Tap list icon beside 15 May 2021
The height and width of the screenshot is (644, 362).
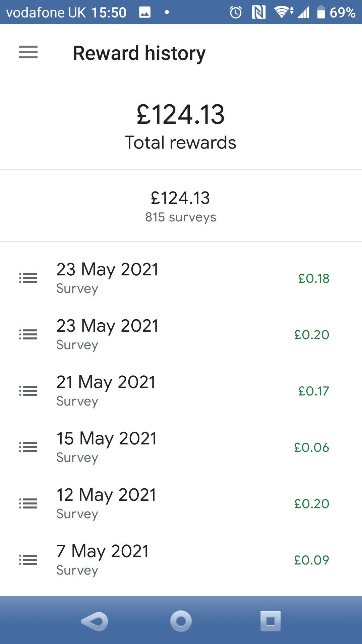[x=28, y=447]
